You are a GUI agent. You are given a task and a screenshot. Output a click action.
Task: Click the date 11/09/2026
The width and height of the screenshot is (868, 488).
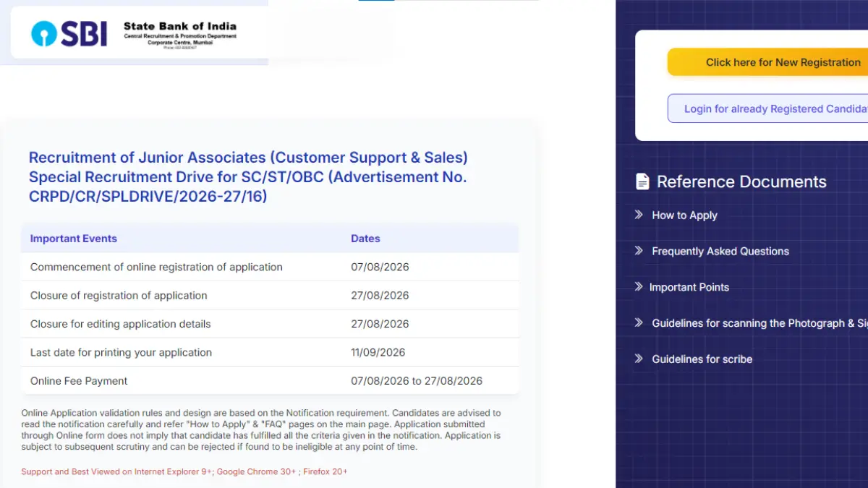pyautogui.click(x=378, y=353)
